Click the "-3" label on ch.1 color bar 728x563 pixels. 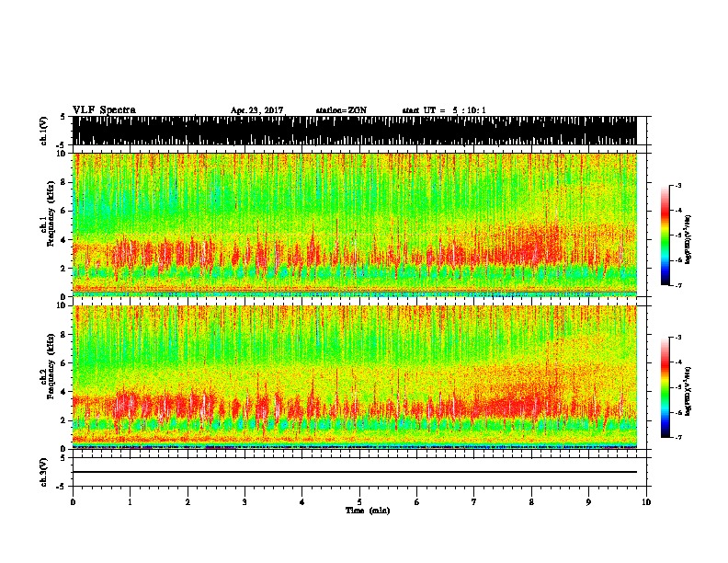678,186
